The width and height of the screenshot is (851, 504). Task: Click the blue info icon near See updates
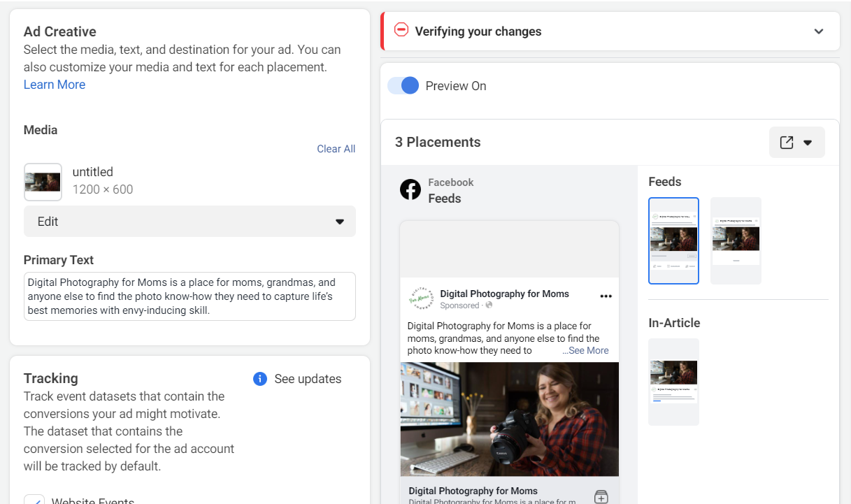[x=260, y=379]
